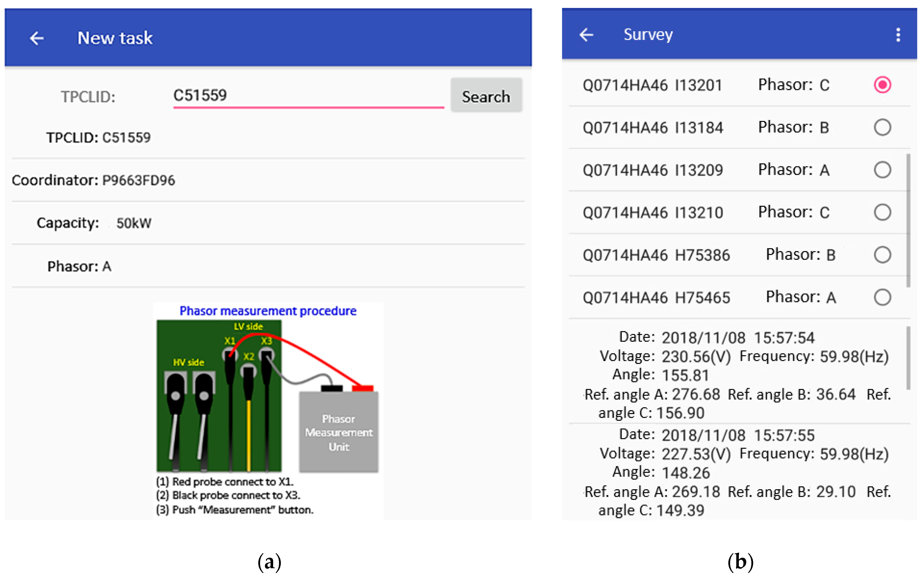Choose the radio option for Q0714HA46 I13209
This screenshot has width=924, height=581.
[x=882, y=169]
